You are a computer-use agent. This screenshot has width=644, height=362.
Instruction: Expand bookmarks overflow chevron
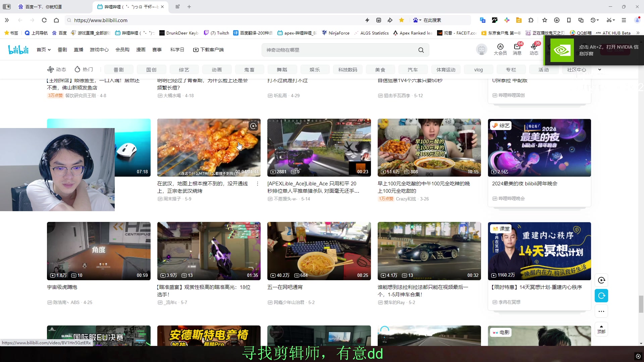pos(638,33)
